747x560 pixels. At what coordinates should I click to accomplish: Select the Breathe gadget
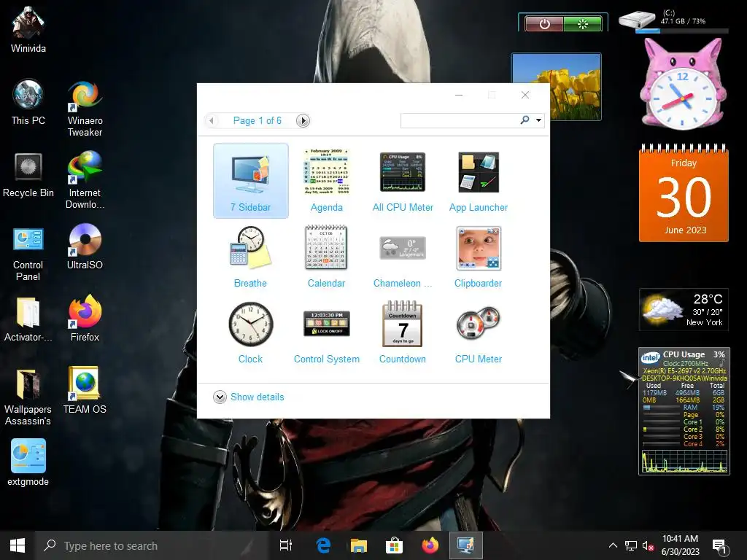[x=251, y=257]
